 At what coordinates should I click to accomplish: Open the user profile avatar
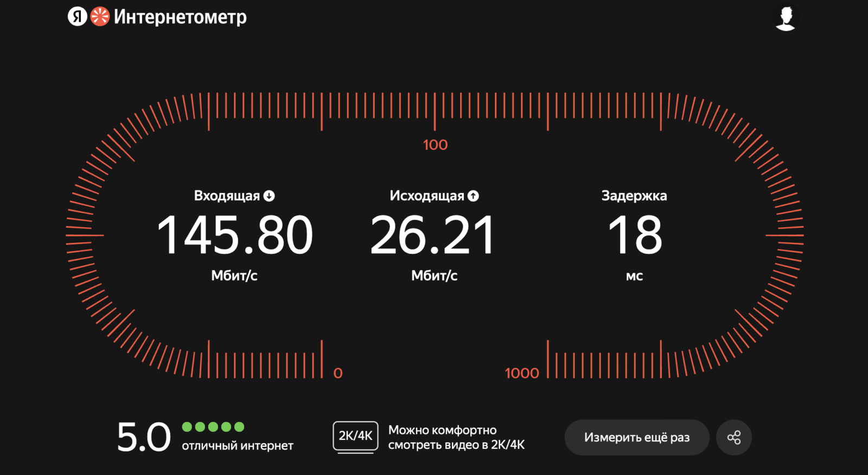[785, 18]
